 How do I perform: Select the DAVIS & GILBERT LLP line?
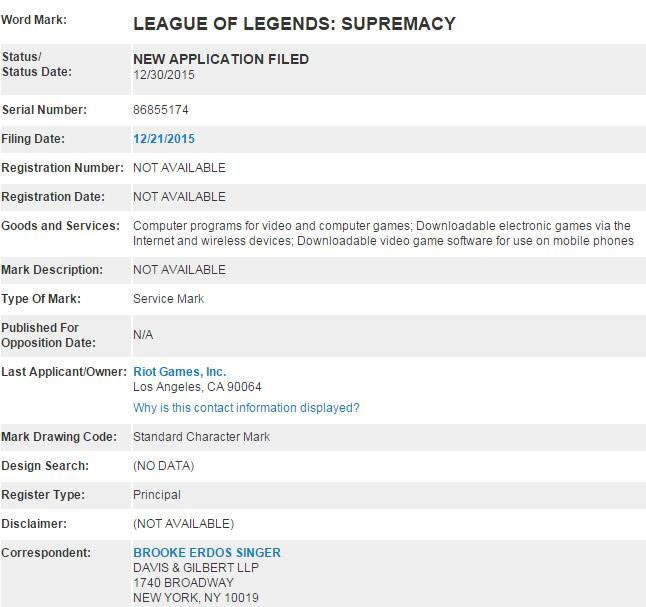(x=196, y=568)
